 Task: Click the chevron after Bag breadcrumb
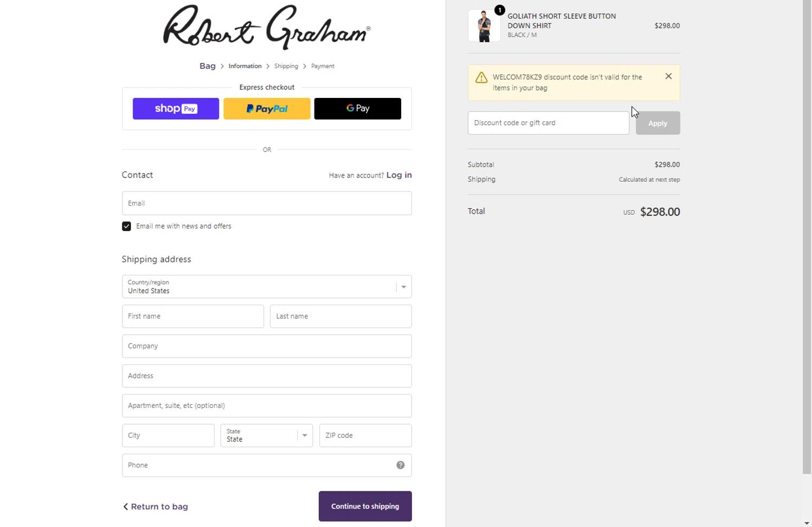point(222,66)
